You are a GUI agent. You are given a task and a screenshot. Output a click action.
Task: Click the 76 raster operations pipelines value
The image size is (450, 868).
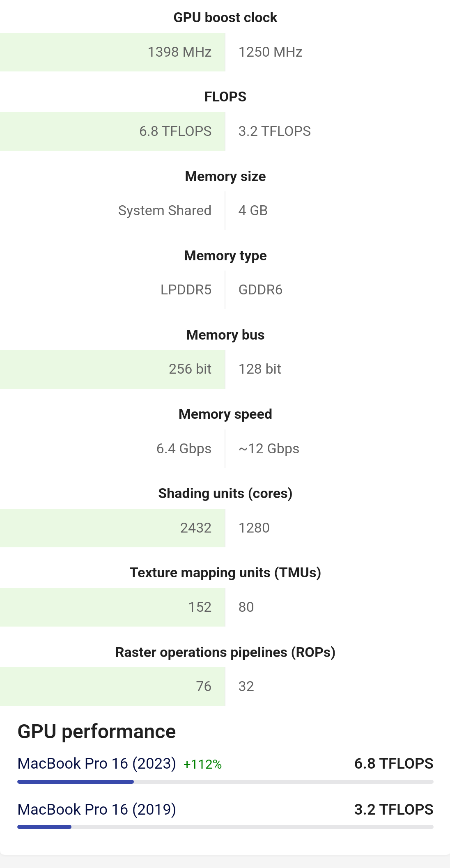204,687
